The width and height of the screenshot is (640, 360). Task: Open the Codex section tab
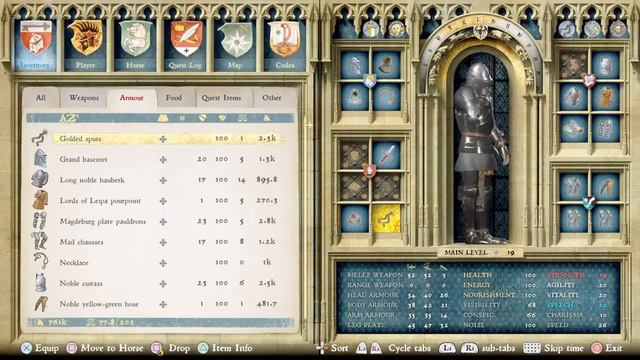285,45
